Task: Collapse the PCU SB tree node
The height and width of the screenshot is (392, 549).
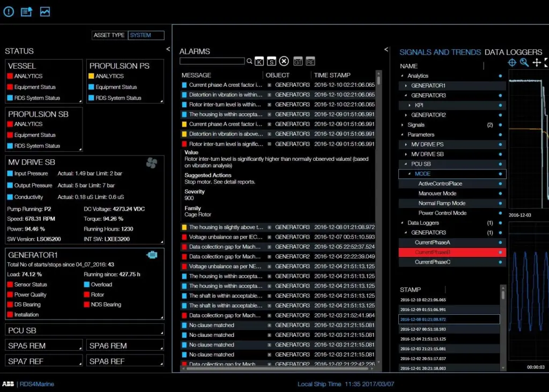Action: (406, 164)
